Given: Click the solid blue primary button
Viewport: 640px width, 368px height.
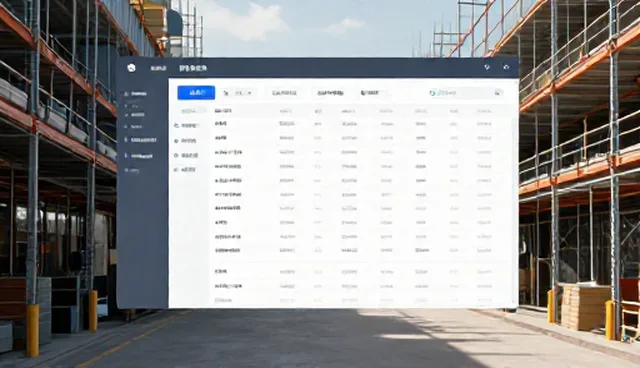Looking at the screenshot, I should pyautogui.click(x=196, y=93).
